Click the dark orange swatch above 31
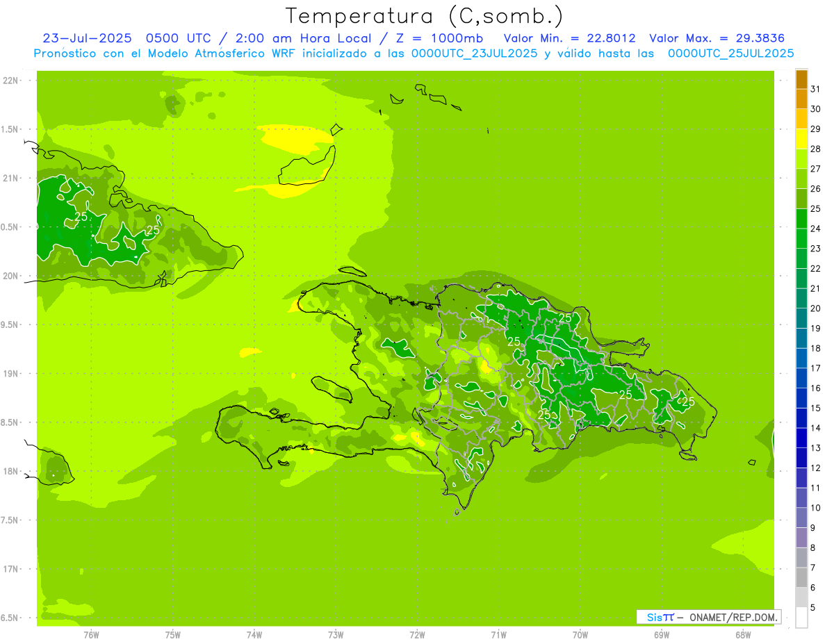834x644 pixels. (x=801, y=79)
